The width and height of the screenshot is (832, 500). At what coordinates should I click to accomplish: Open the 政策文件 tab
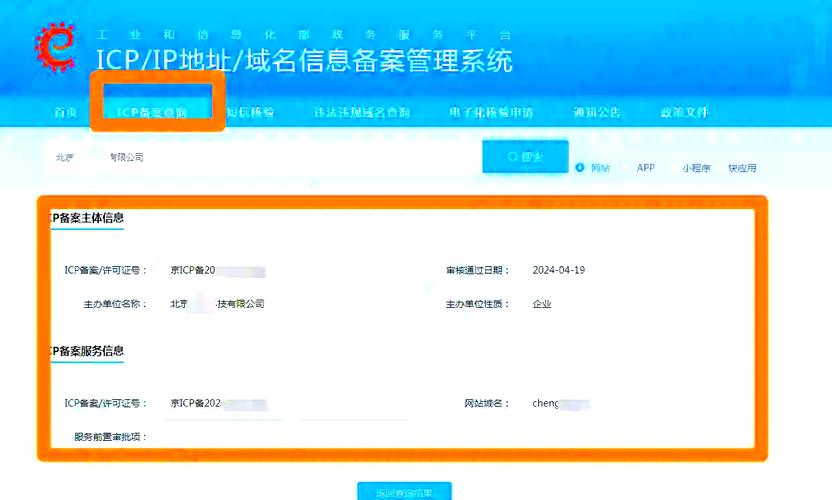click(685, 113)
